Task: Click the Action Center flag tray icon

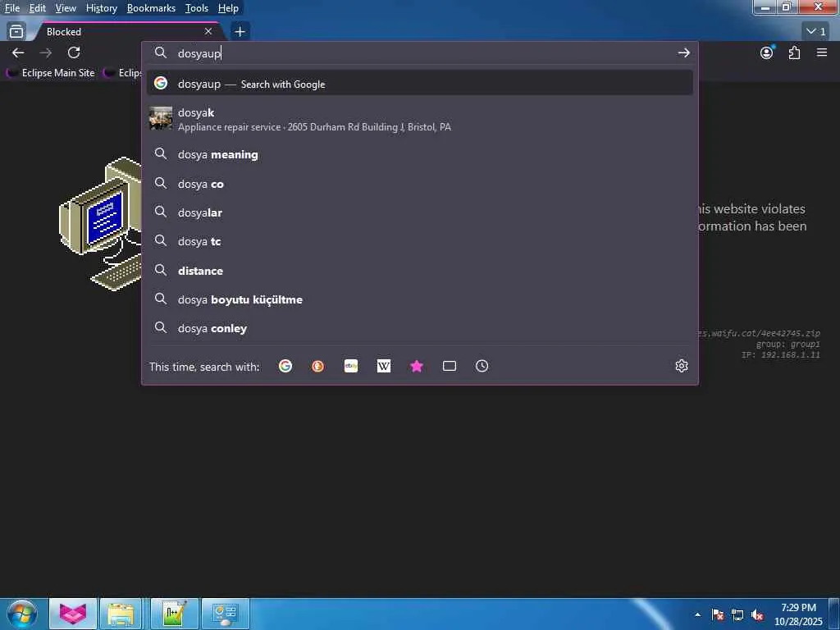Action: (x=718, y=615)
